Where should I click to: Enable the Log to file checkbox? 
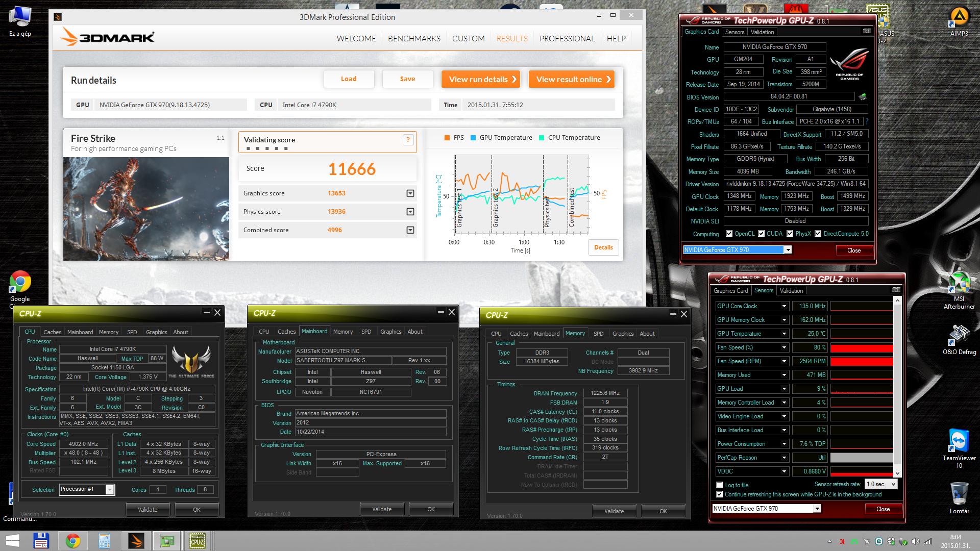coord(720,485)
